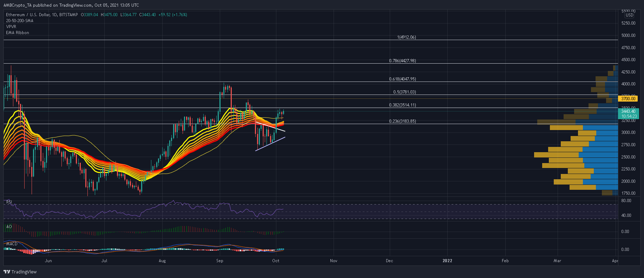
Task: Click the MACD pane label
Action: point(12,244)
